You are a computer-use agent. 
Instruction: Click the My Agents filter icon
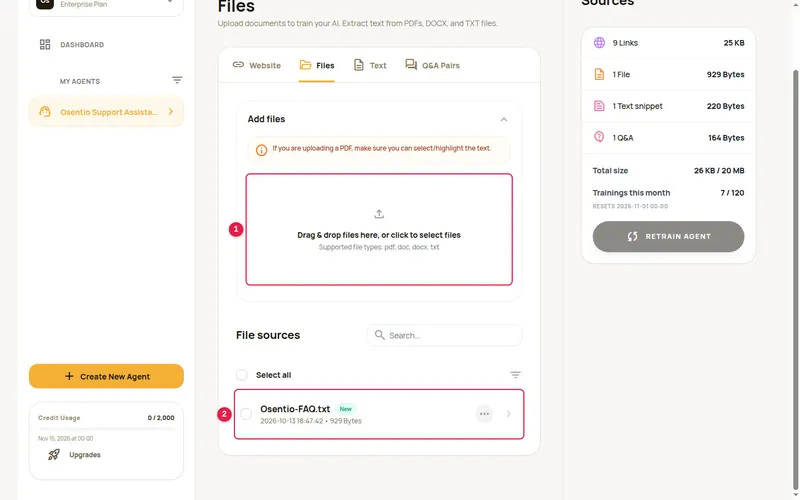177,80
